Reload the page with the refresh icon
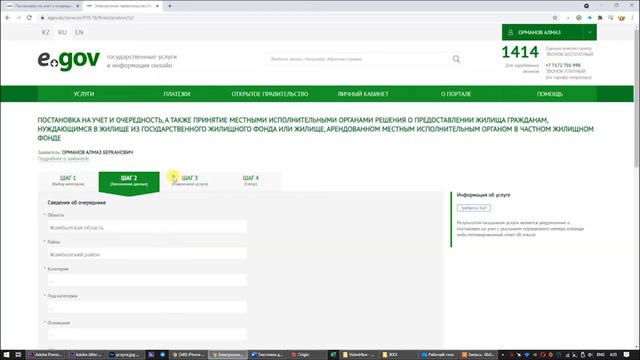This screenshot has height=360, width=640. click(29, 18)
